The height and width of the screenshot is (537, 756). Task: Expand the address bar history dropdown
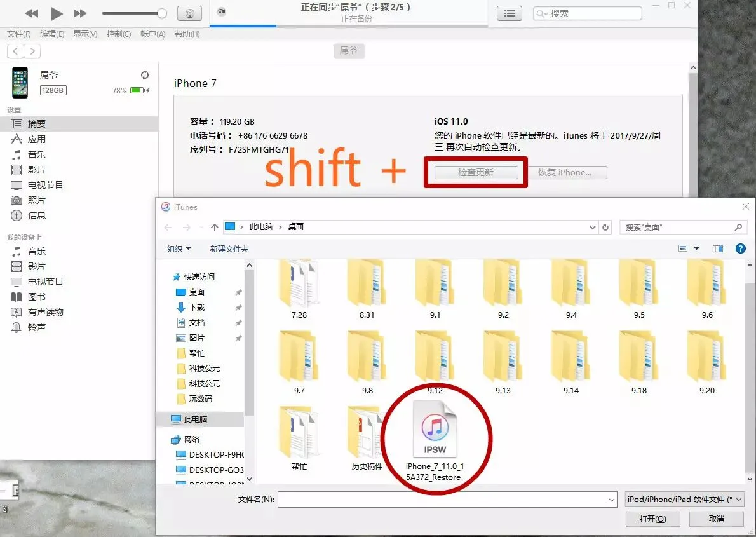tap(593, 227)
